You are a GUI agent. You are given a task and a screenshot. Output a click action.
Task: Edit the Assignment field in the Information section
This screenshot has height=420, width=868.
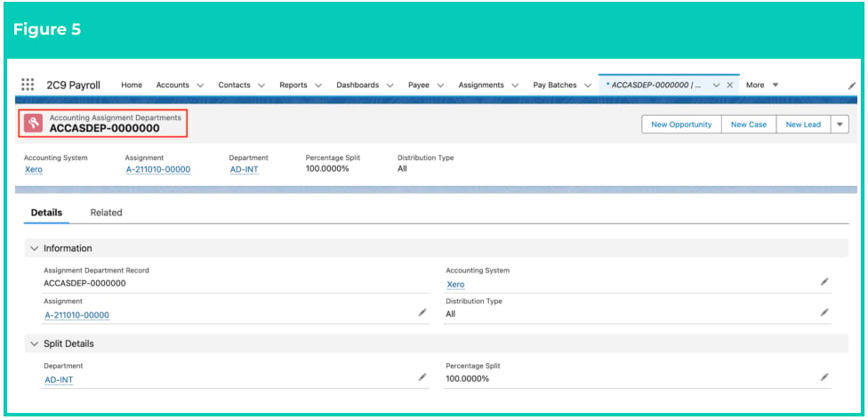pyautogui.click(x=422, y=312)
